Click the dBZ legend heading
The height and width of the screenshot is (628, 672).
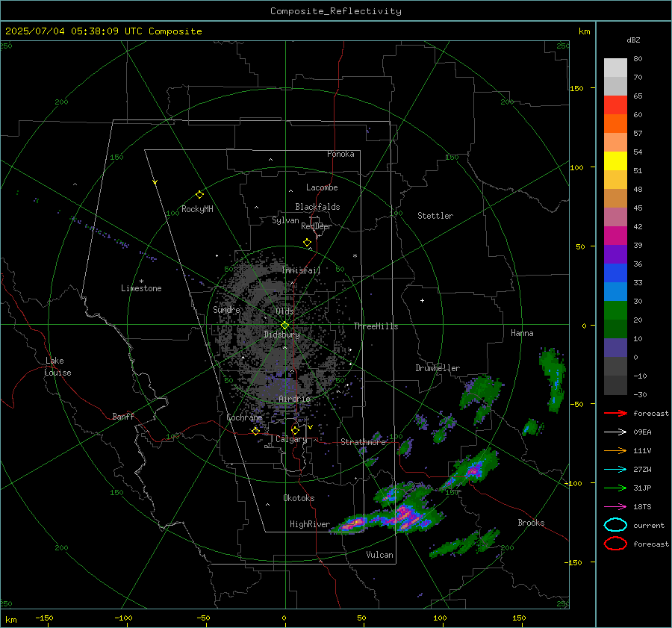coord(633,40)
